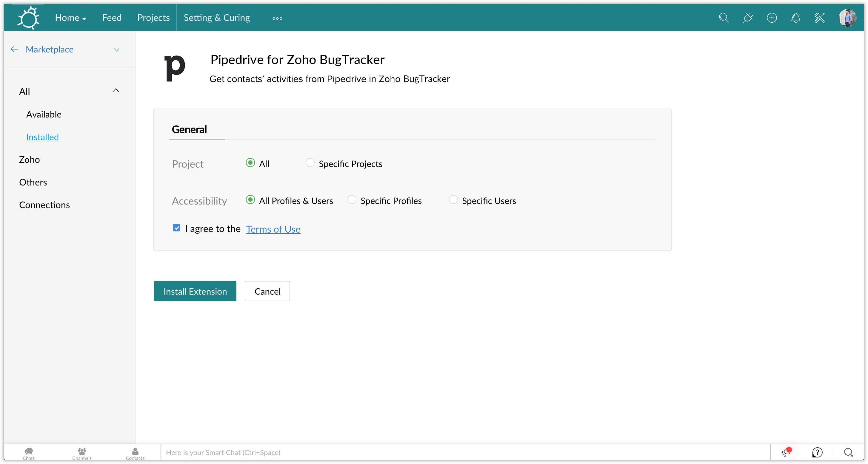The width and height of the screenshot is (868, 464).
Task: Show Installed extensions in sidebar
Action: (x=42, y=137)
